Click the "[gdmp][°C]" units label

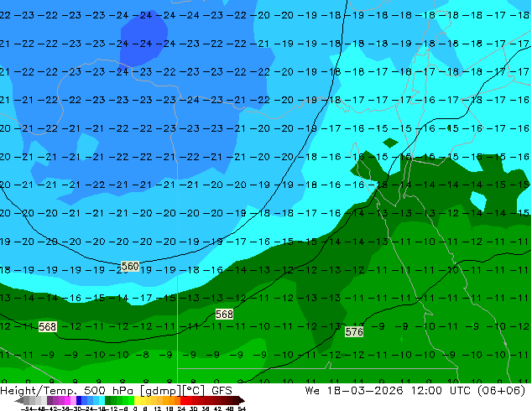pyautogui.click(x=172, y=391)
